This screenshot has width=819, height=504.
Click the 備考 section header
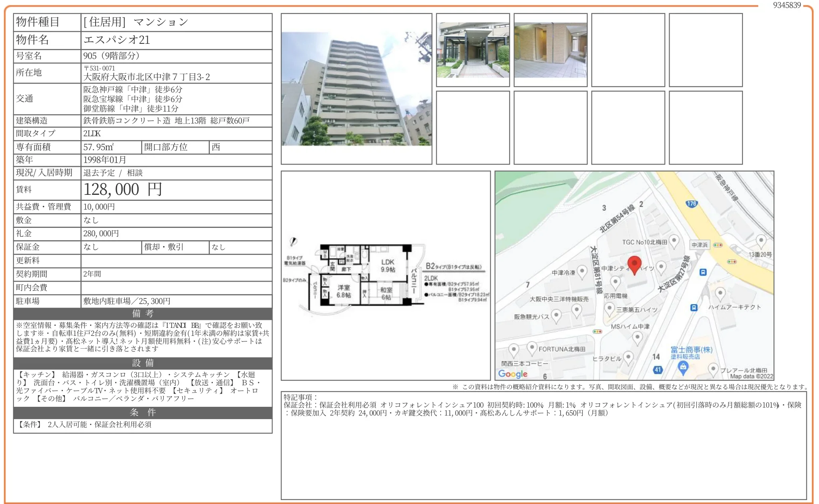143,314
